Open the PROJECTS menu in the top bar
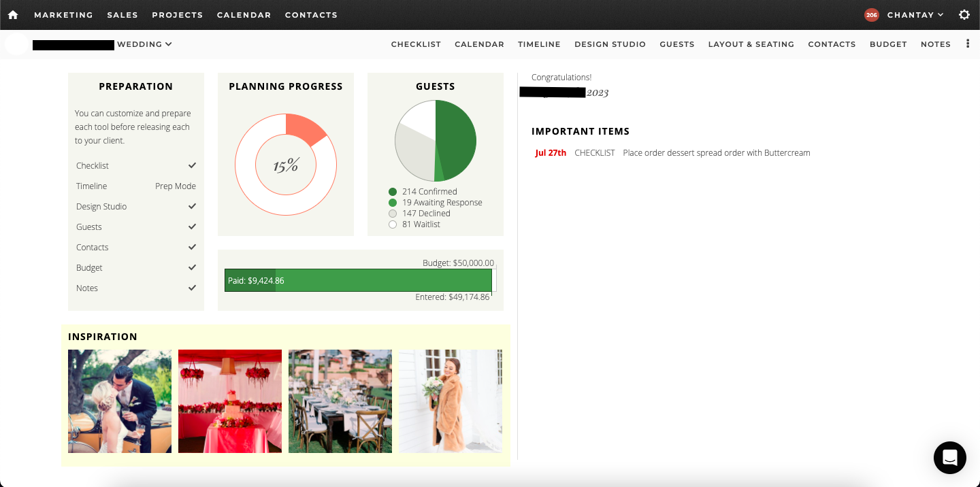The image size is (980, 487). click(x=177, y=14)
